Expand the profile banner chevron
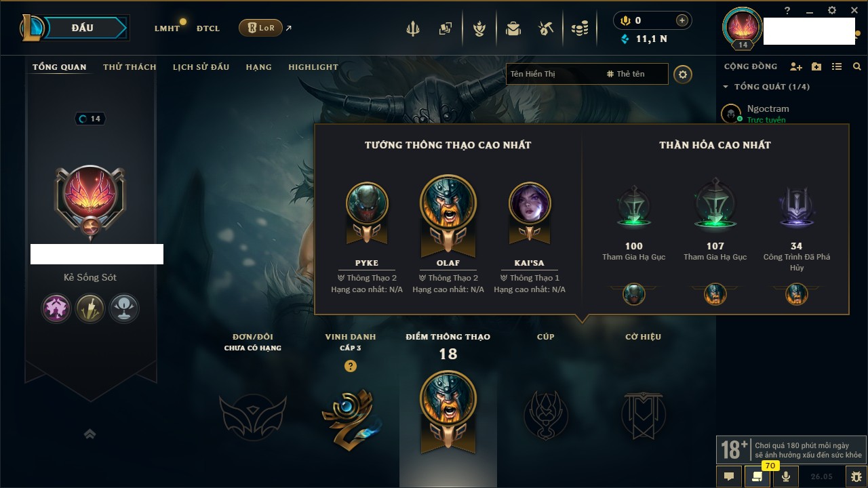 coord(90,434)
